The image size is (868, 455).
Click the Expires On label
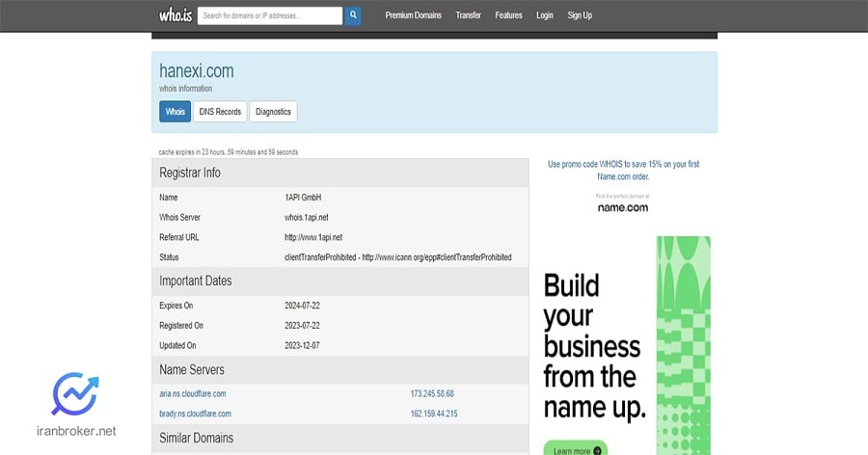click(176, 306)
